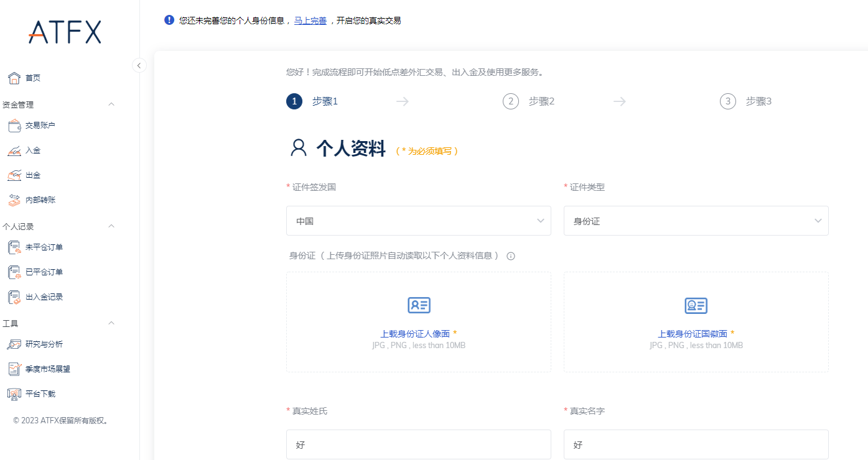
Task: Collapse the 资金管理 section
Action: 111,104
